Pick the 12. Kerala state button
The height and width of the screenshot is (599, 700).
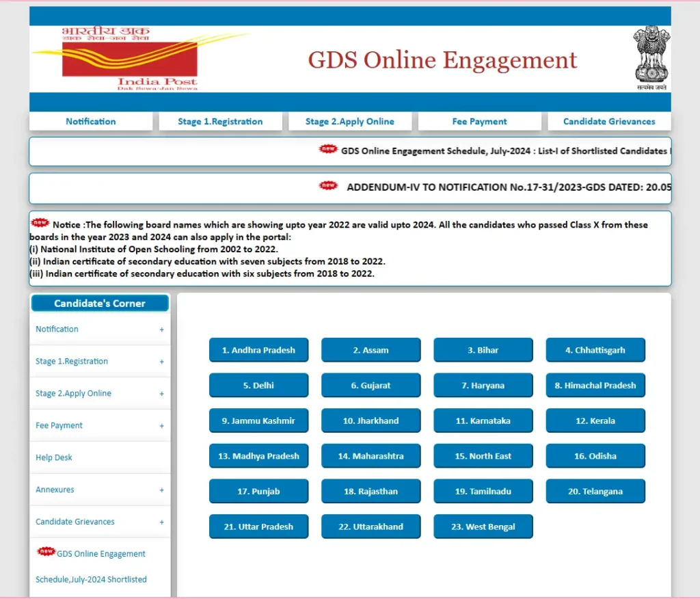pos(595,421)
